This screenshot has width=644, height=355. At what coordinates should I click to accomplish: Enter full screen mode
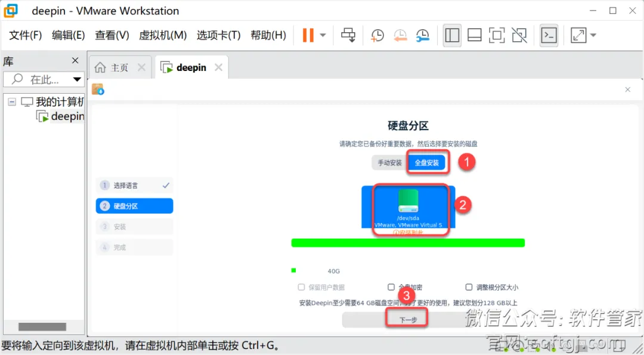[x=497, y=35]
